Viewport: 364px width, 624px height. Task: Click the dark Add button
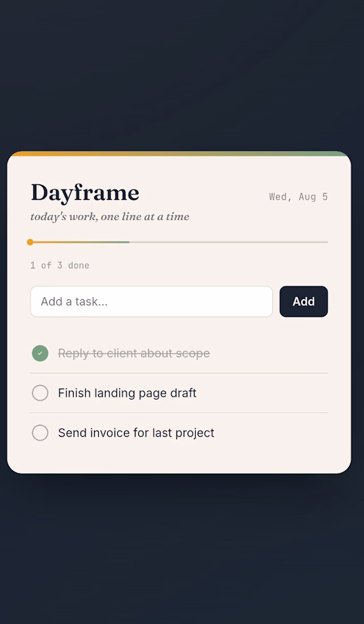tap(303, 302)
